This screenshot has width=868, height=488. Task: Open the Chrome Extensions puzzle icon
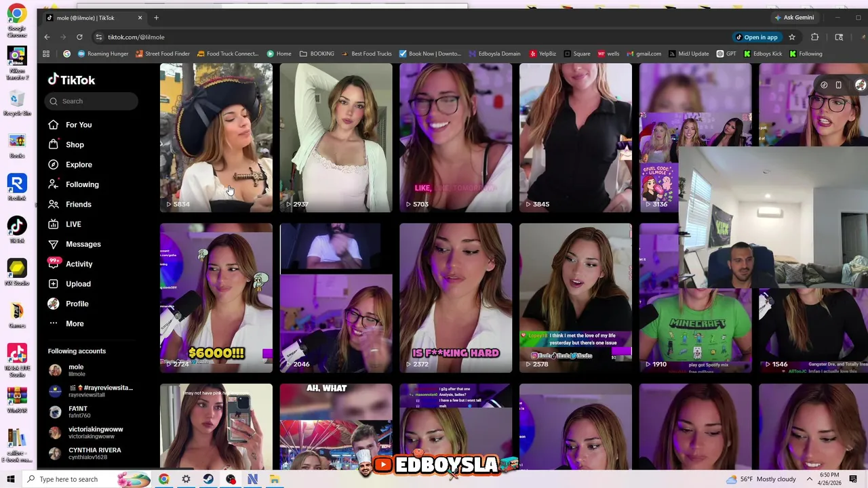pos(815,37)
